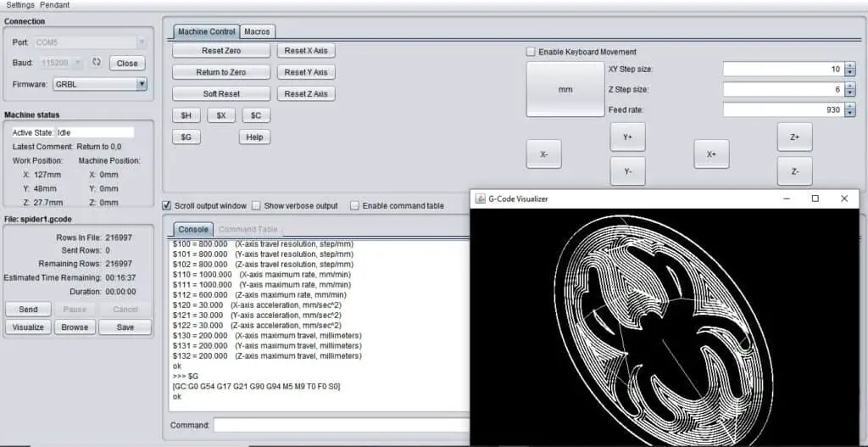Click Reset Y Axis button
Viewport: 868px width, 447px height.
(306, 72)
